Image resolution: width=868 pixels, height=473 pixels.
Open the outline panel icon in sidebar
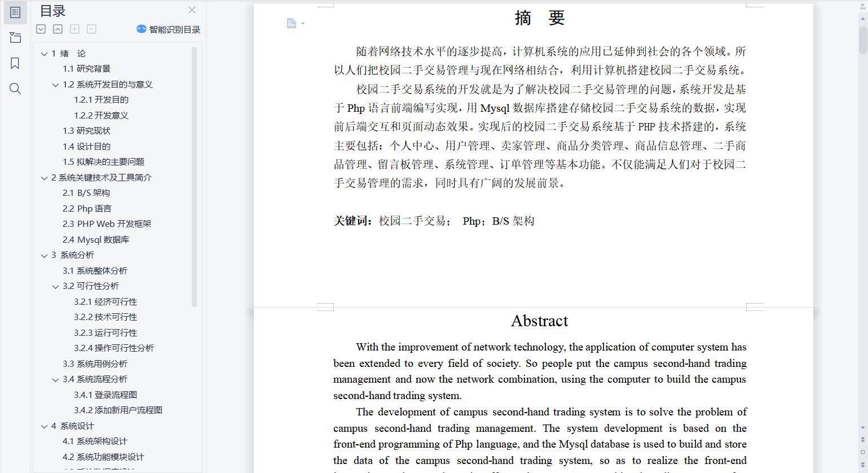pyautogui.click(x=15, y=12)
